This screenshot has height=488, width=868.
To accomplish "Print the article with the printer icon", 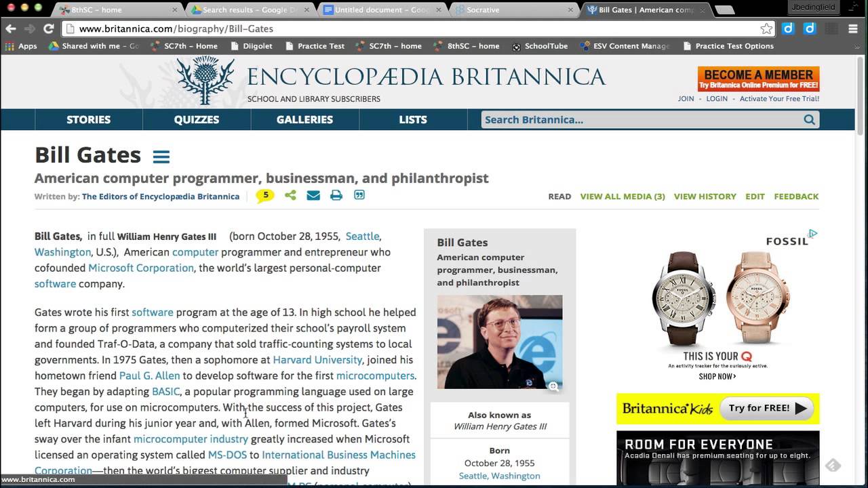I will tap(336, 195).
